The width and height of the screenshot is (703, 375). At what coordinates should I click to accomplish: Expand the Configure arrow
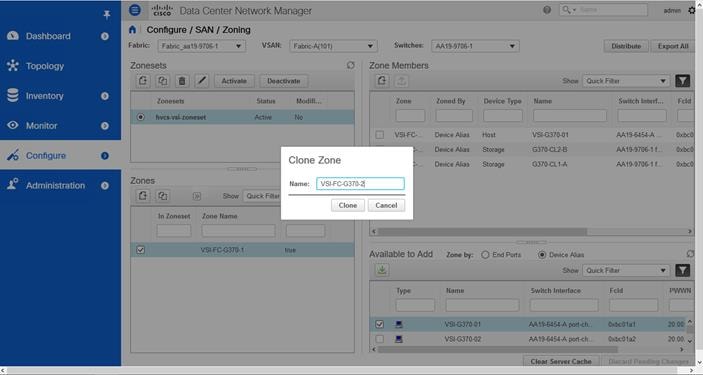pos(105,156)
